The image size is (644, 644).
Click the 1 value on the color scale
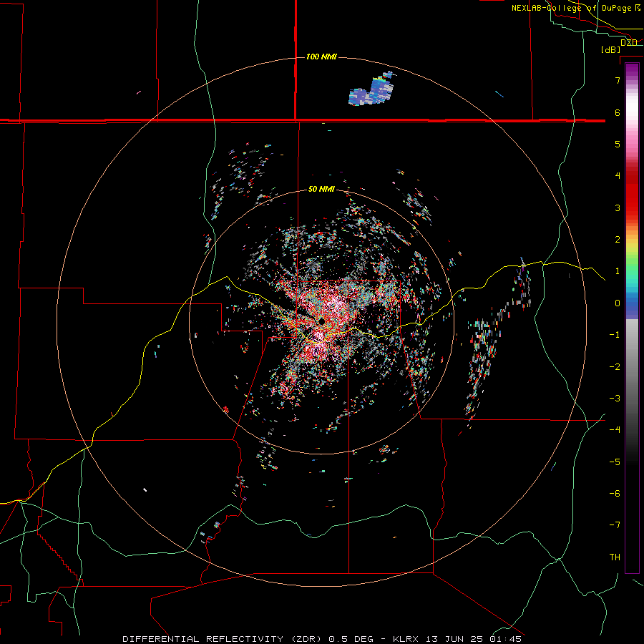[x=618, y=271]
